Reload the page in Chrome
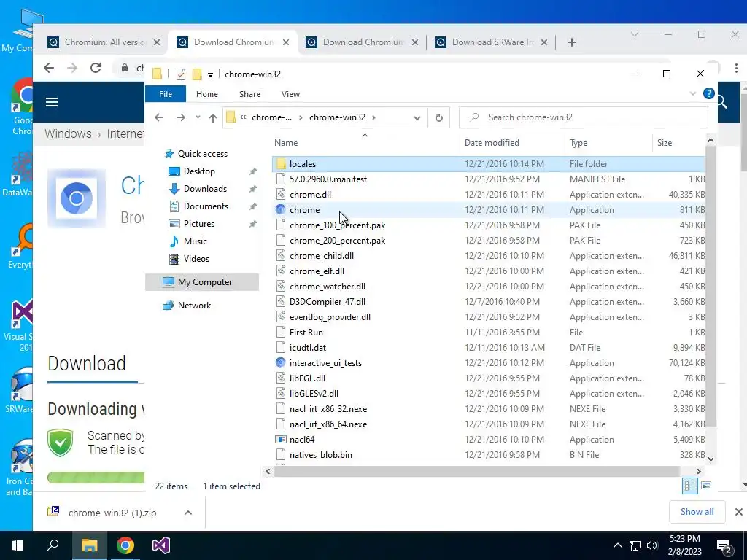 (96, 68)
